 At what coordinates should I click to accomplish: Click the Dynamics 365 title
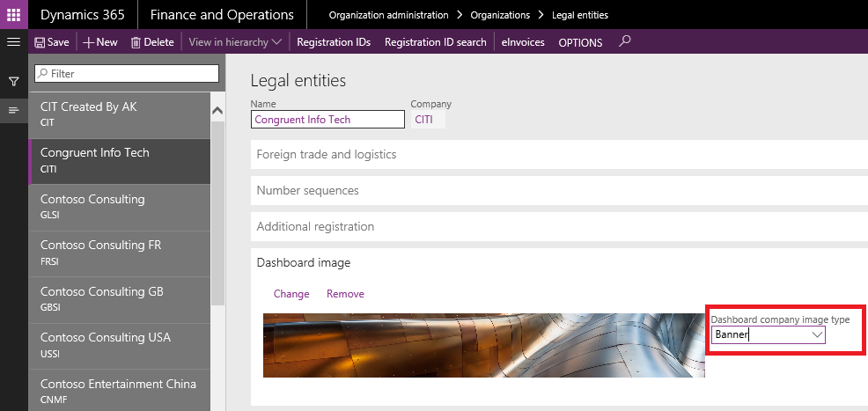(x=83, y=14)
